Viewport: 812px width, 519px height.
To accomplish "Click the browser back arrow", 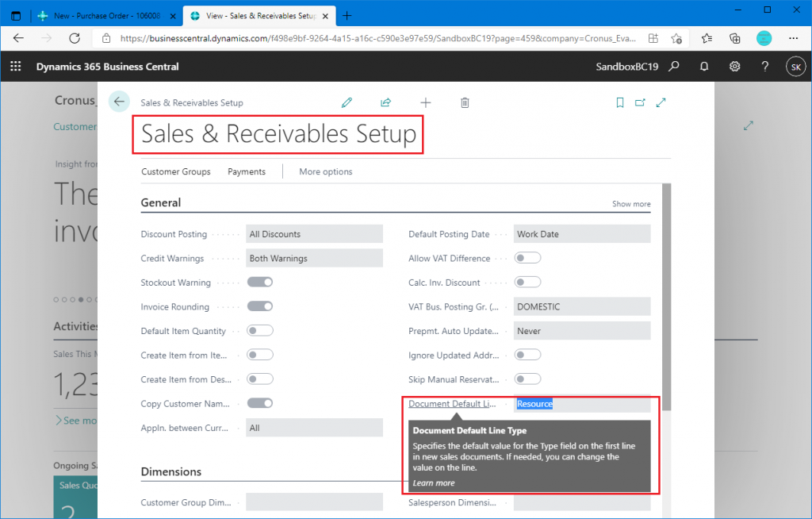I will coord(19,38).
